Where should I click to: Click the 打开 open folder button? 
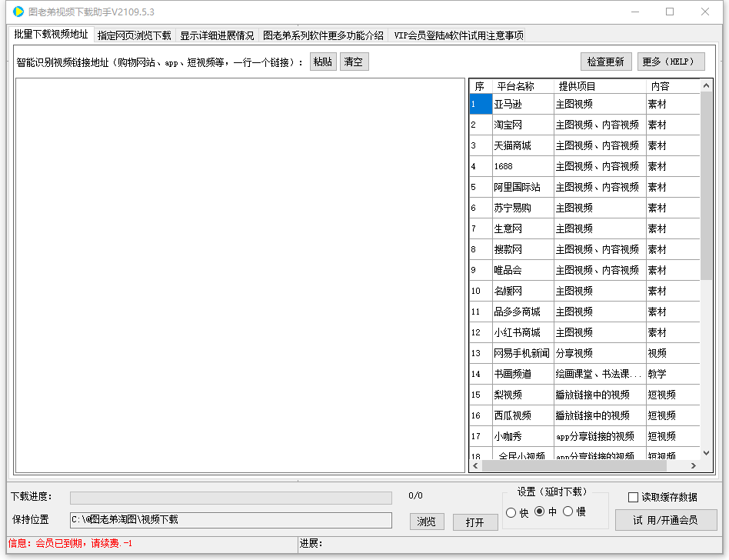[x=475, y=522]
